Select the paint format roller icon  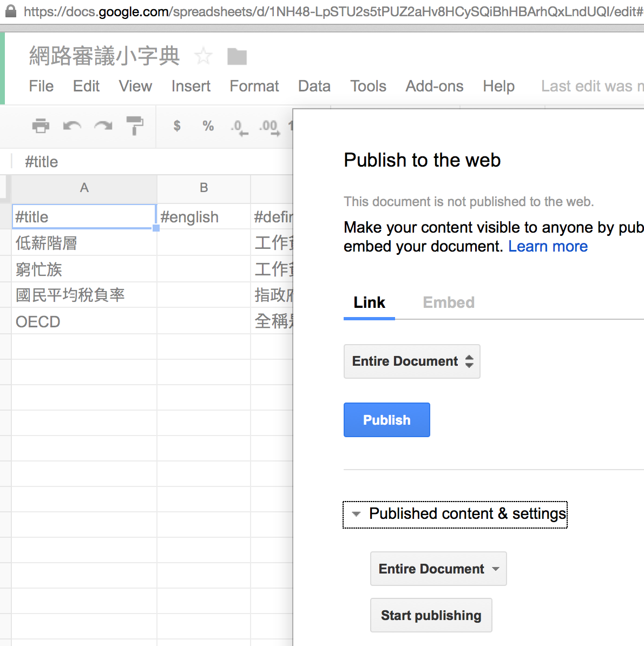[x=134, y=126]
